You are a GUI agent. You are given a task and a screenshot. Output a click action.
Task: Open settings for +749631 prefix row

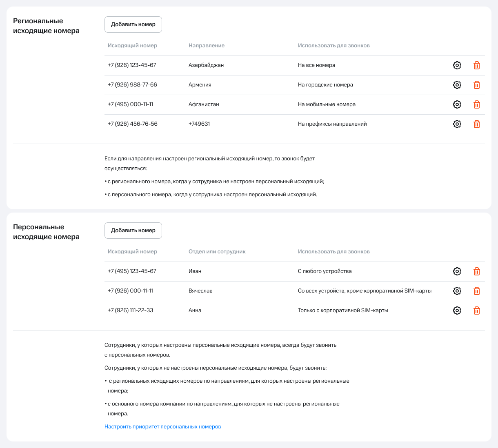point(457,124)
